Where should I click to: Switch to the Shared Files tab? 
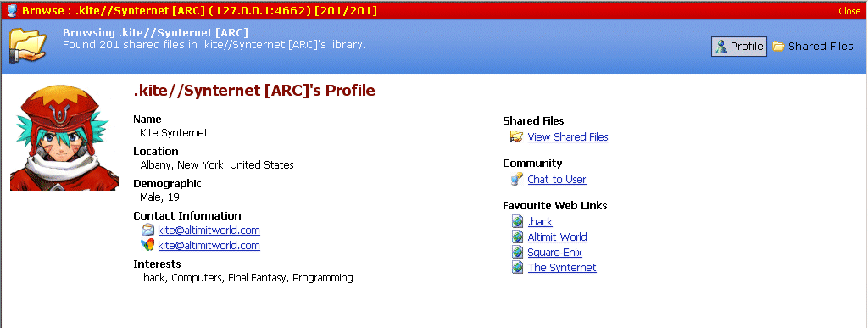813,47
